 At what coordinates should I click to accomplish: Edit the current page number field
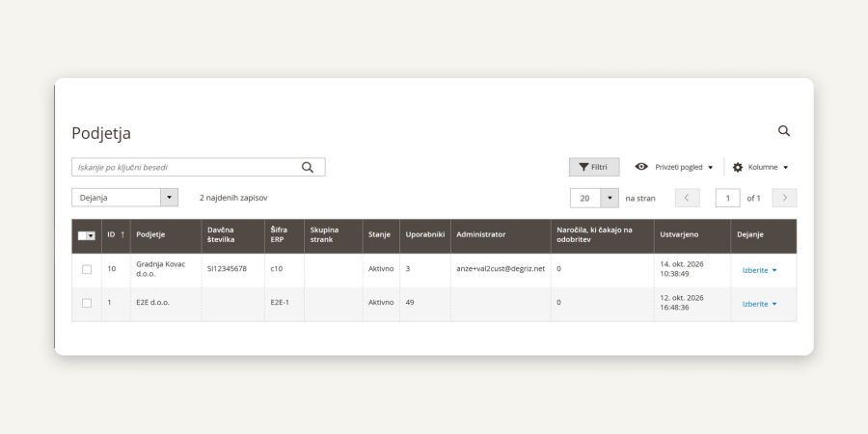(727, 198)
